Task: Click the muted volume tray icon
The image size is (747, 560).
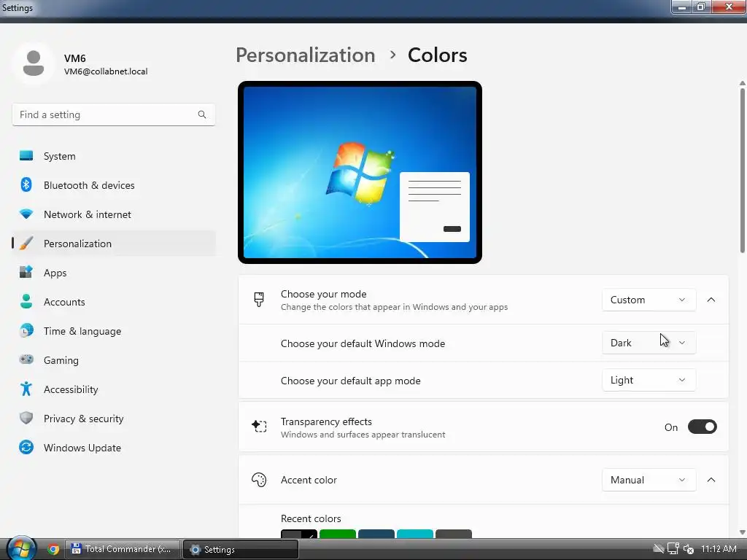Action: coord(689,549)
